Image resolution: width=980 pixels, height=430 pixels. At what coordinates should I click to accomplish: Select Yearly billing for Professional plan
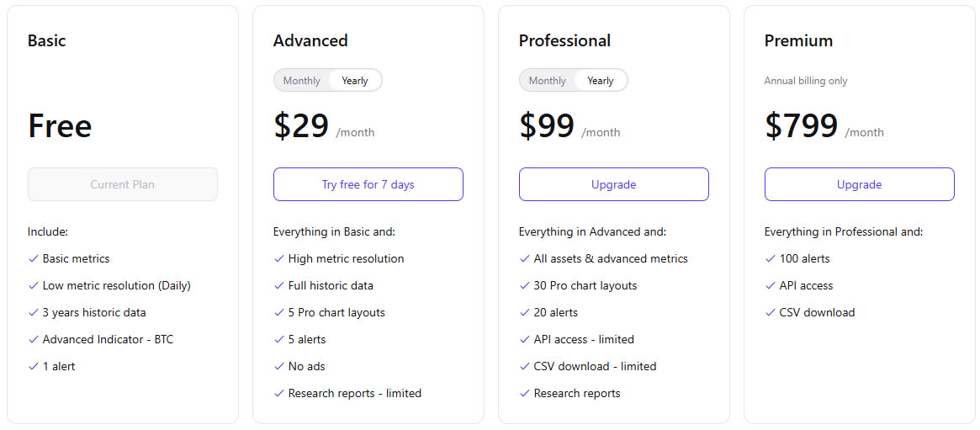601,81
